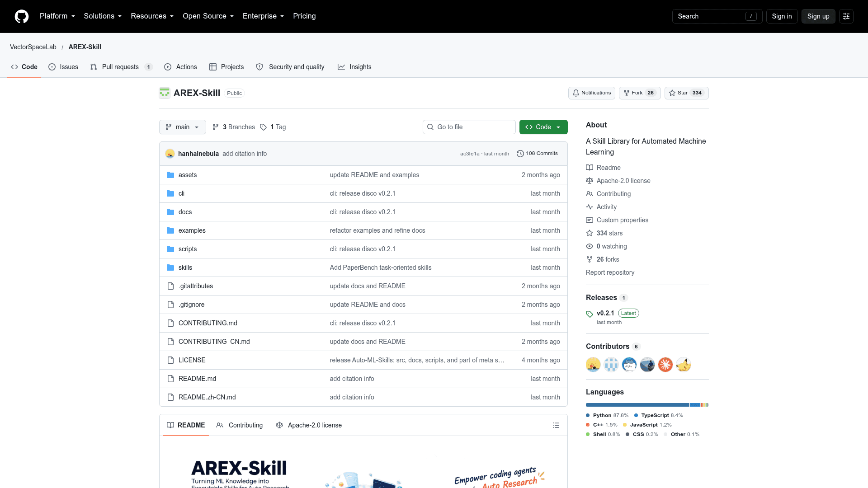Click the Python segment of language bar
The width and height of the screenshot is (868, 488).
tap(637, 405)
